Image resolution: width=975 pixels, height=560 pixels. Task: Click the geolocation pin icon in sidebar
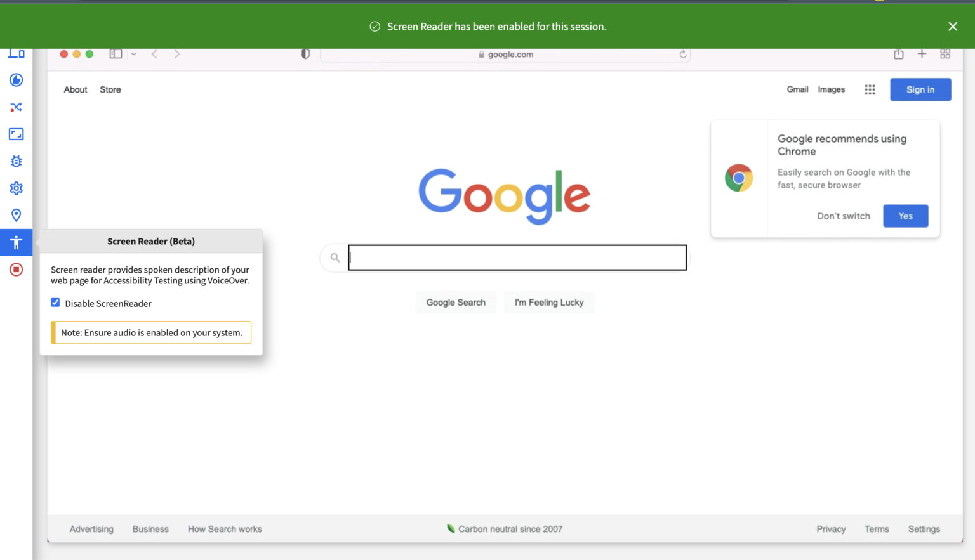pyautogui.click(x=16, y=214)
